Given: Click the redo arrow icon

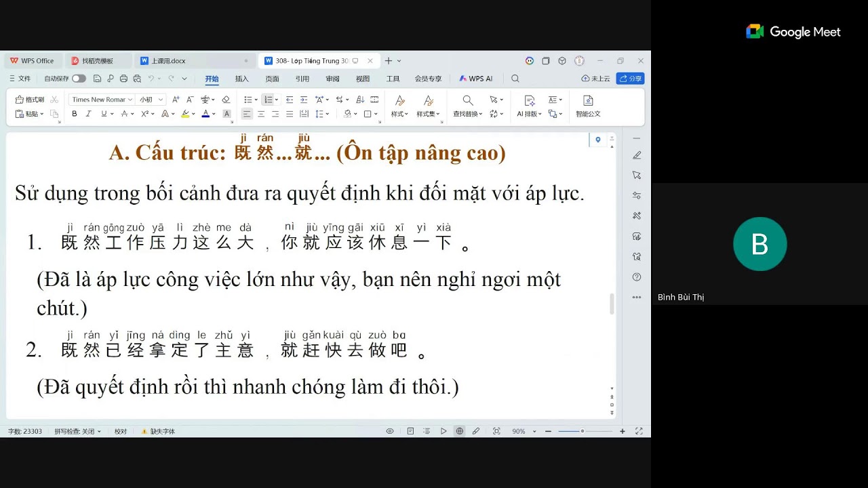Looking at the screenshot, I should click(x=171, y=79).
